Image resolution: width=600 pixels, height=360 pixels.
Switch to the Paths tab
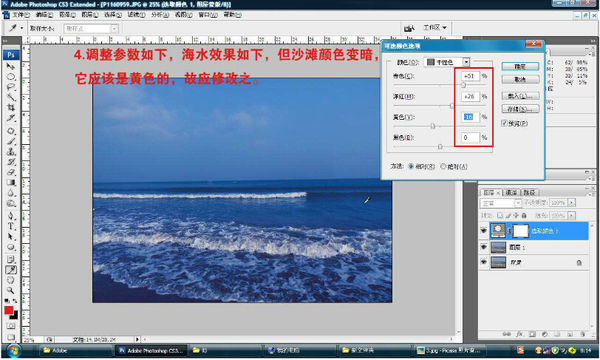pos(529,192)
